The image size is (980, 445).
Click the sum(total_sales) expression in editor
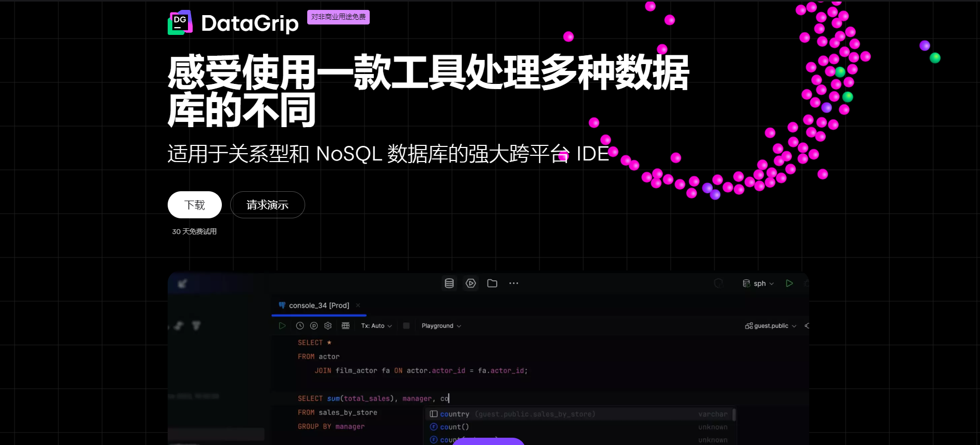pos(360,398)
